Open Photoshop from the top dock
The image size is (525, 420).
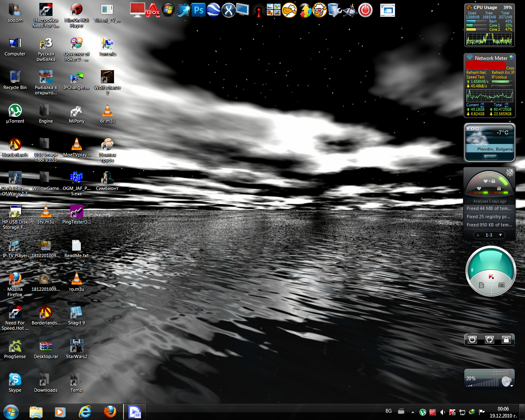coord(199,10)
